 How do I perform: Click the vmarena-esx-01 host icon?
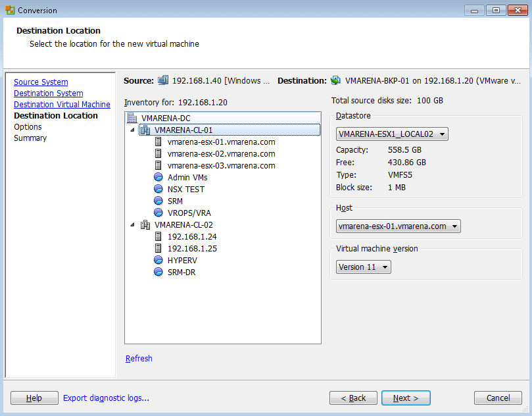click(158, 142)
